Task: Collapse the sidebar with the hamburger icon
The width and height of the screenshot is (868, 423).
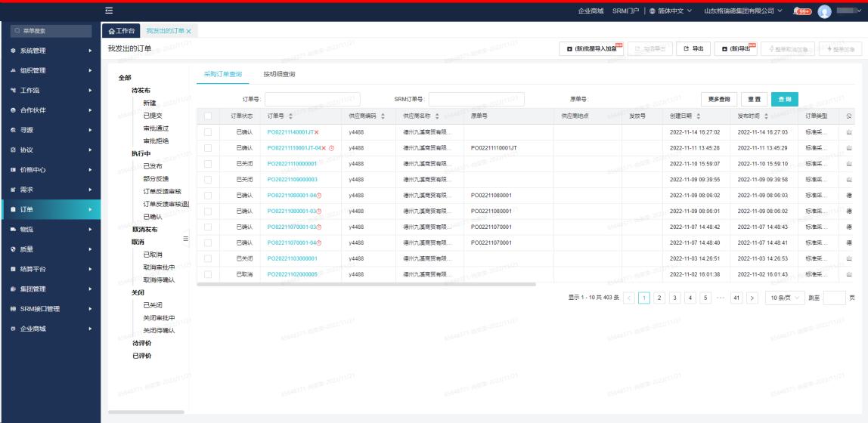Action: (x=109, y=10)
